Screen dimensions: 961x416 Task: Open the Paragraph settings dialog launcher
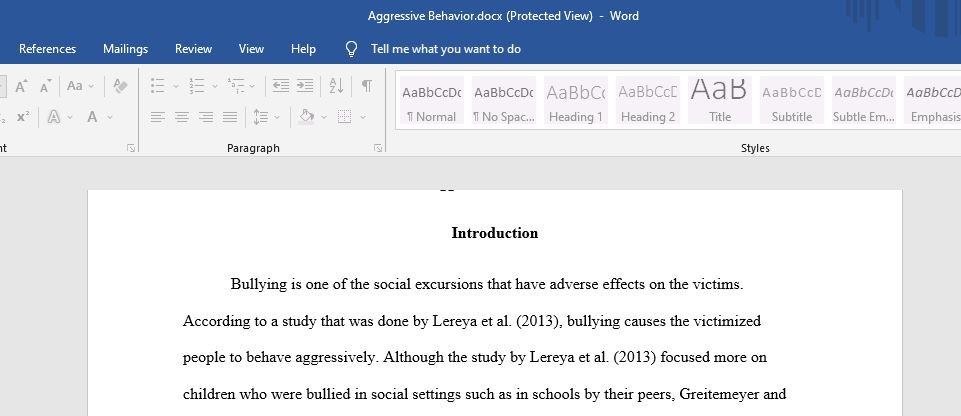click(378, 148)
